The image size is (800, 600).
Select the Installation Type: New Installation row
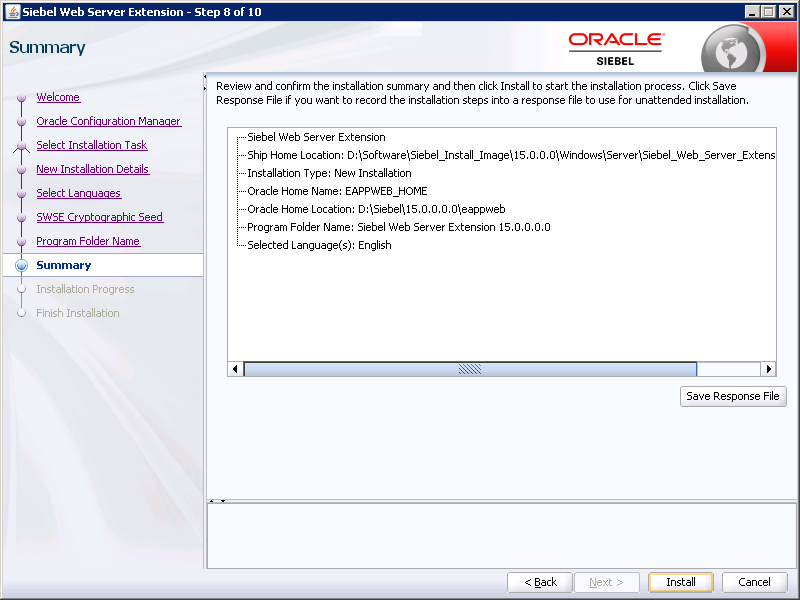[x=329, y=173]
